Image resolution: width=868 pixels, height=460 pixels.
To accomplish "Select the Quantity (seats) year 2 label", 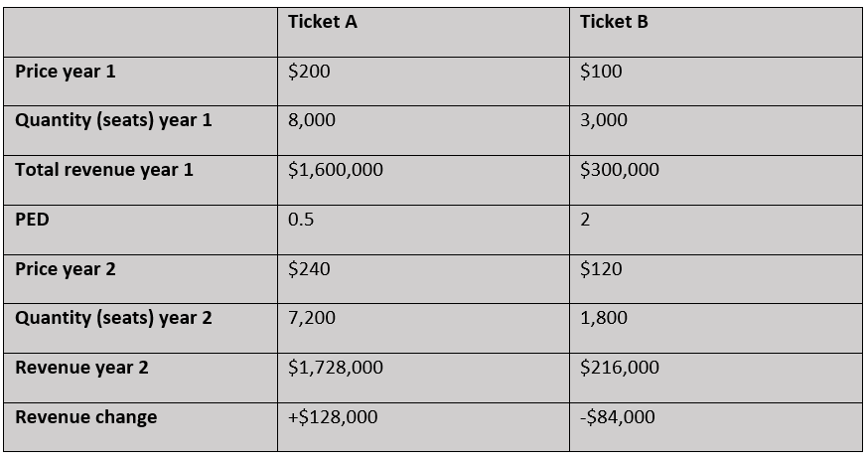I will 113,318.
